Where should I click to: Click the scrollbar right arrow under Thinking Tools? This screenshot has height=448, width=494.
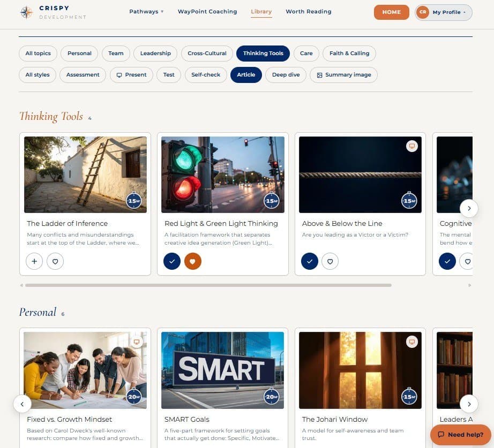tap(469, 285)
